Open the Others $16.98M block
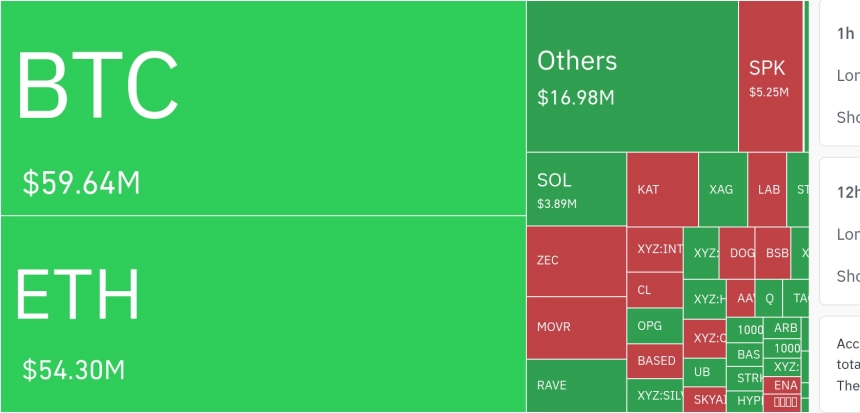This screenshot has width=860, height=413. coord(632,76)
